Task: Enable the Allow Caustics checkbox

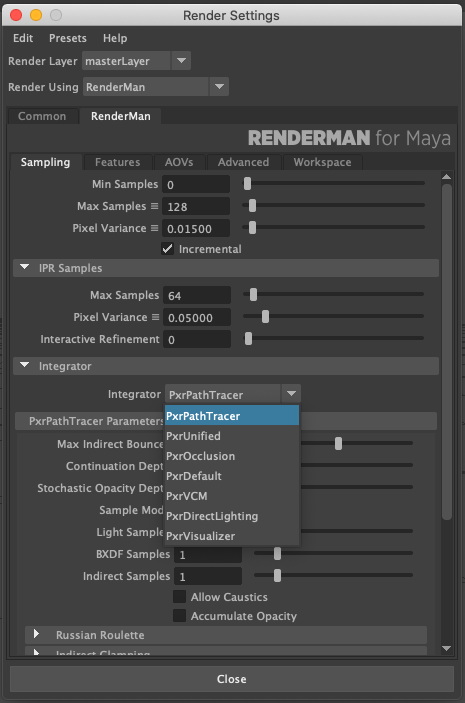Action: coord(179,597)
